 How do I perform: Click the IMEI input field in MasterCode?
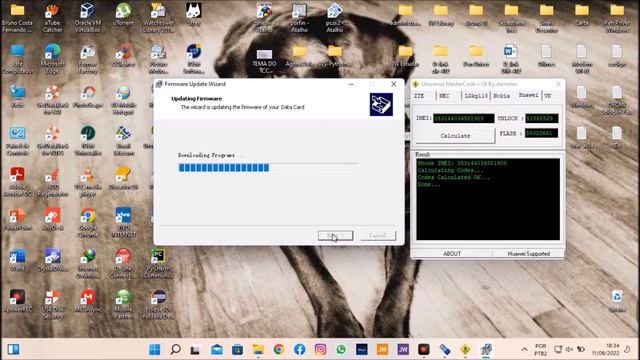click(x=464, y=118)
